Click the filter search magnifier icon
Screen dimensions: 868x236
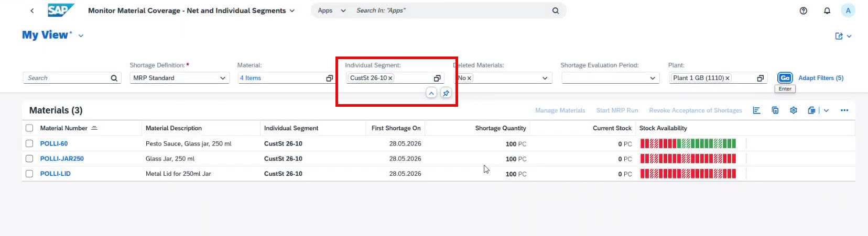(x=114, y=78)
